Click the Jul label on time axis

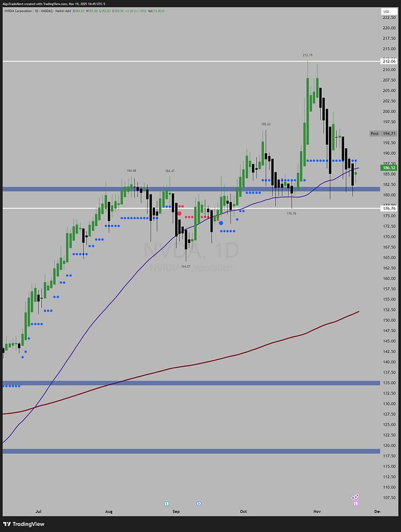38,511
